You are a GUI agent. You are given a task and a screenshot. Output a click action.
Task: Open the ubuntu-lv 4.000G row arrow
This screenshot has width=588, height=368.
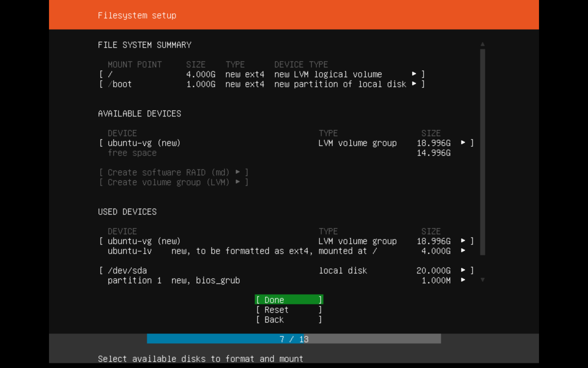(463, 250)
